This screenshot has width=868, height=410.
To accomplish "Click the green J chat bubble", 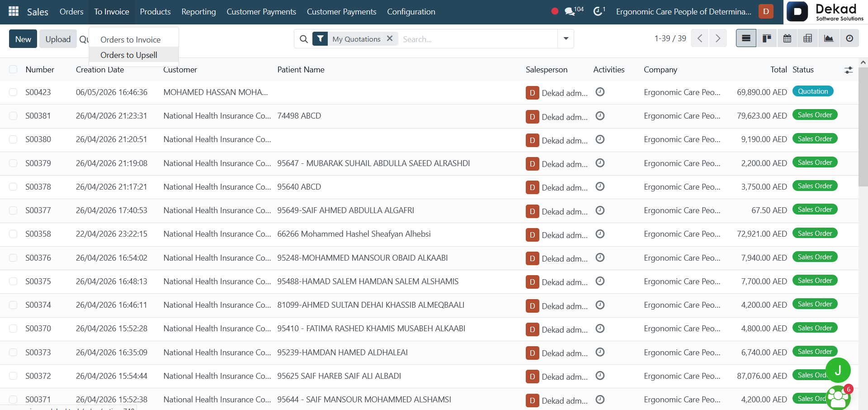I will (838, 370).
